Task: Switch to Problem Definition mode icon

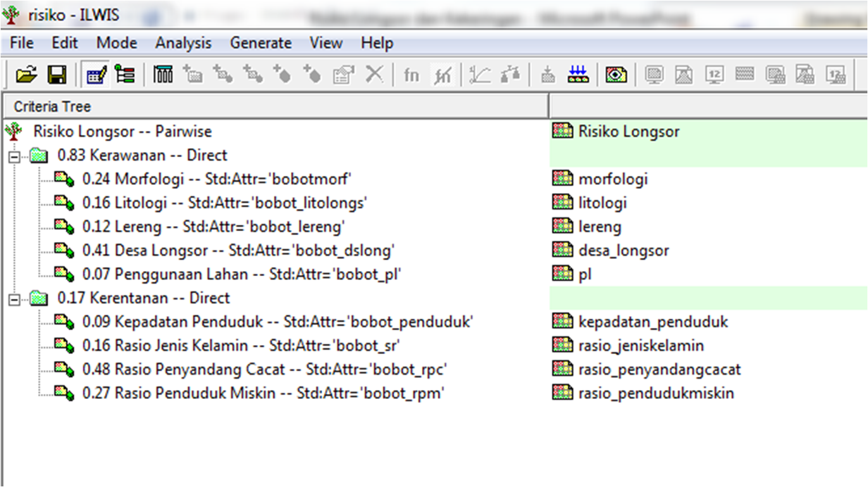Action: (97, 75)
